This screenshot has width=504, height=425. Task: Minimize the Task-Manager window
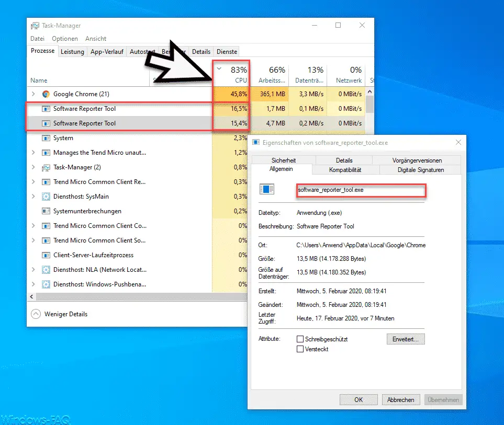click(315, 26)
